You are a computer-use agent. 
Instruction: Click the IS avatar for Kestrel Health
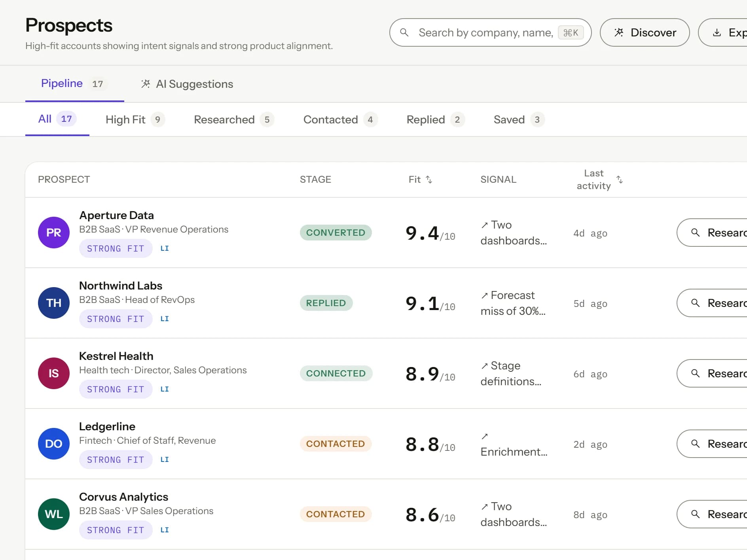coord(54,373)
